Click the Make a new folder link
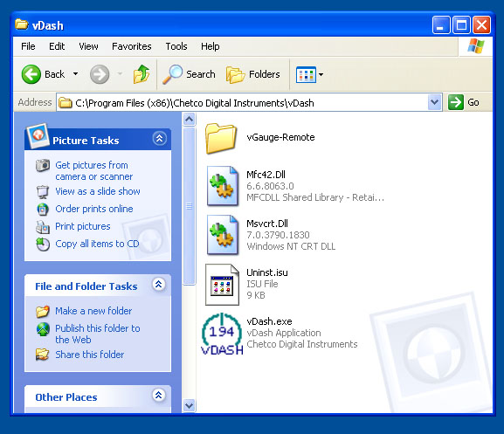 pos(93,311)
